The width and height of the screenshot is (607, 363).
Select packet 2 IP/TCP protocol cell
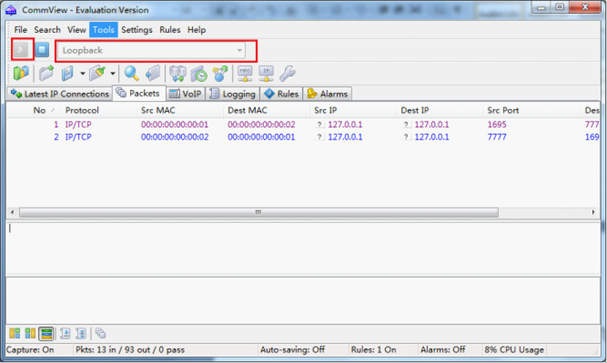pyautogui.click(x=78, y=137)
